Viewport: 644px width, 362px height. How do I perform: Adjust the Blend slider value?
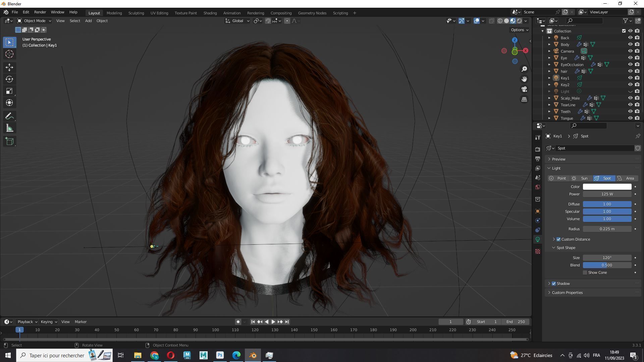[x=607, y=265]
